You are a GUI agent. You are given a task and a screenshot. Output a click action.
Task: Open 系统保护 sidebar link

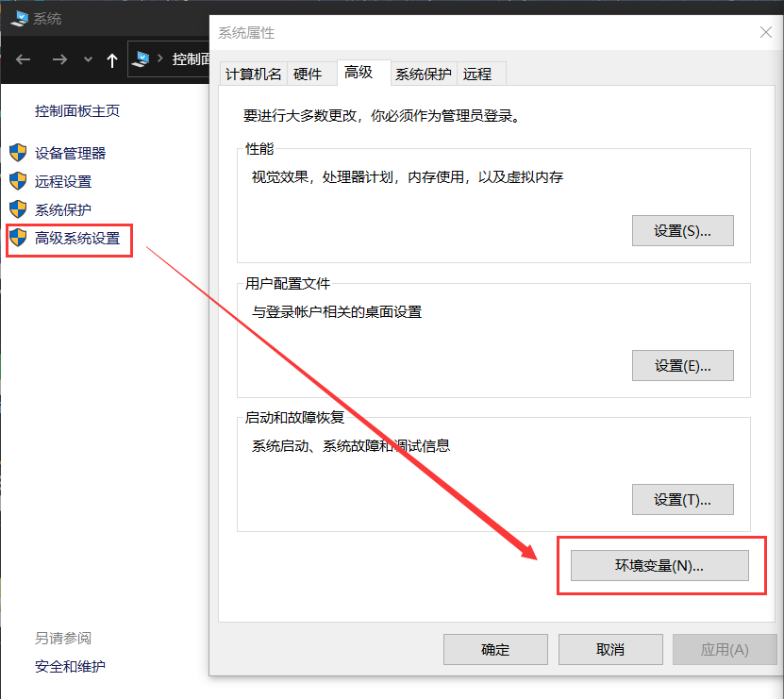(x=63, y=210)
